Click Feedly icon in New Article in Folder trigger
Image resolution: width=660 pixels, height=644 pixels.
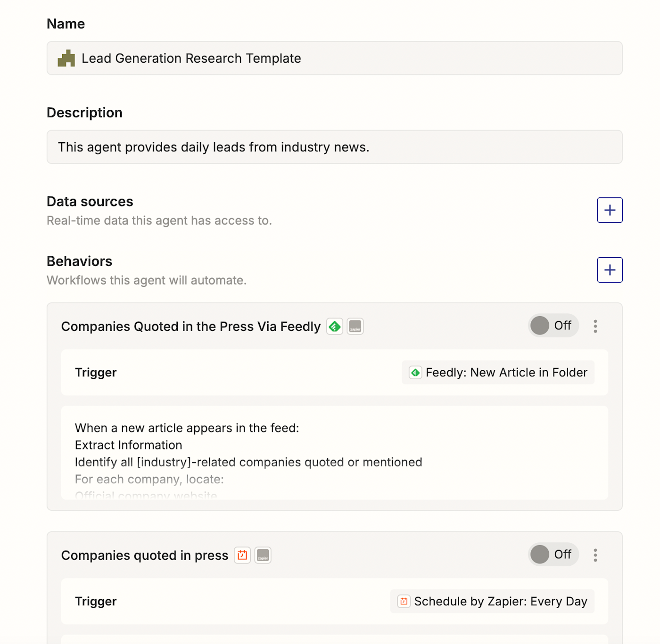point(415,373)
